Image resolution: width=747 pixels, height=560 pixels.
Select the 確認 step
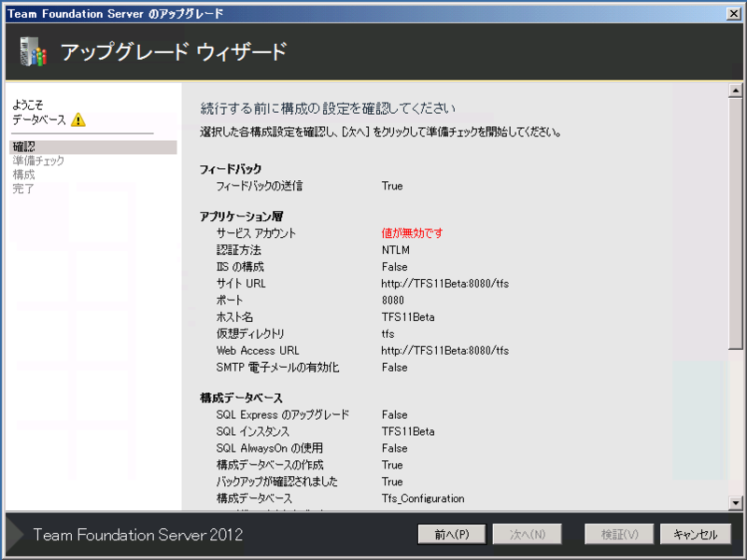pyautogui.click(x=93, y=147)
